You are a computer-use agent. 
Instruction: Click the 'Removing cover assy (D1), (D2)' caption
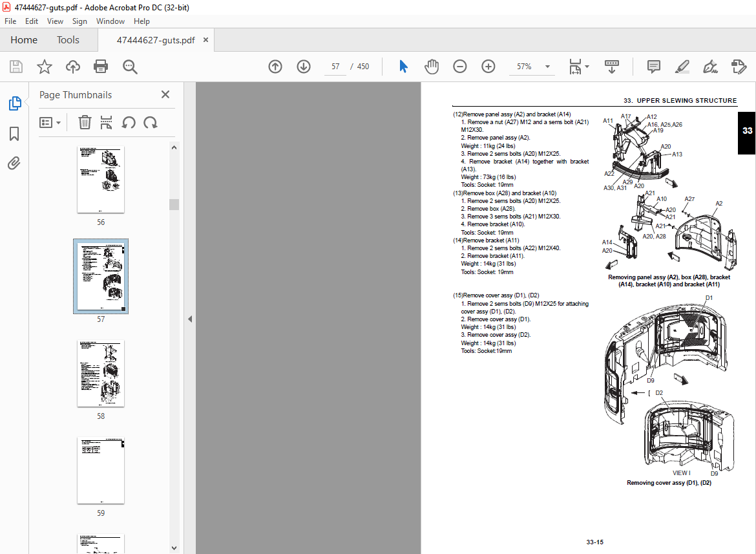pos(669,483)
